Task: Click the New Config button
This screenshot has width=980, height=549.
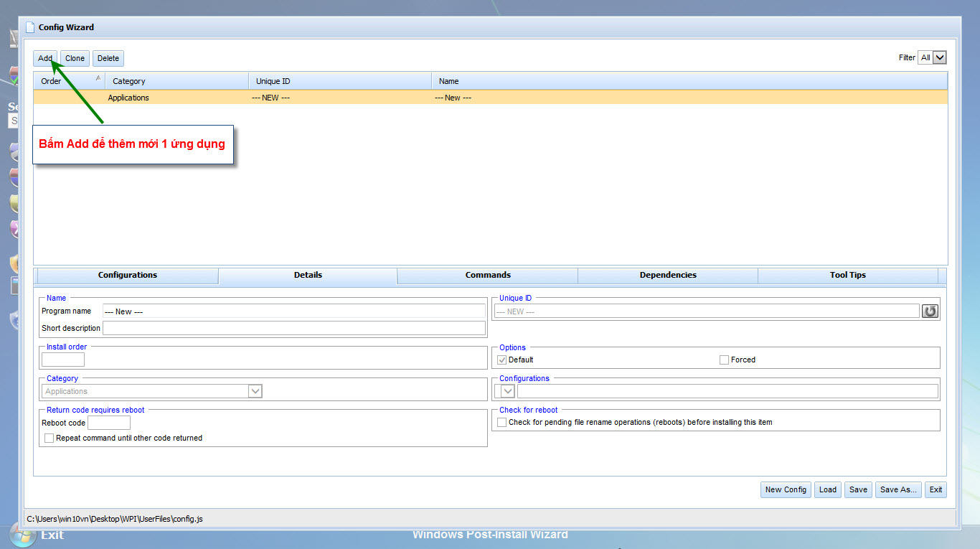Action: (x=785, y=489)
